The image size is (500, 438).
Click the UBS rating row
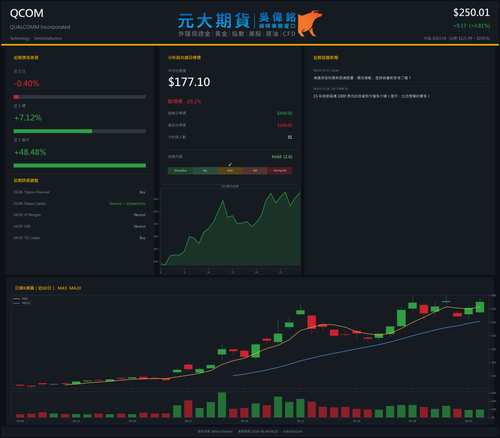coord(80,226)
